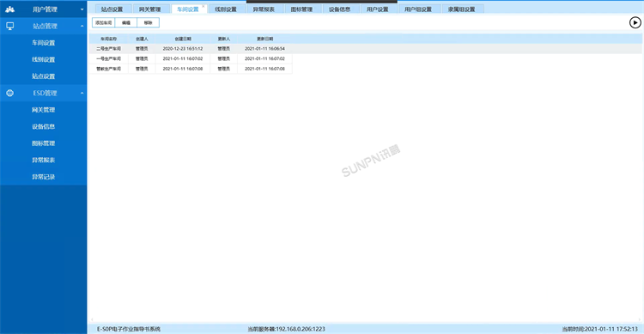Click the 移除 button
Image resolution: width=644 pixels, height=334 pixels.
click(149, 22)
